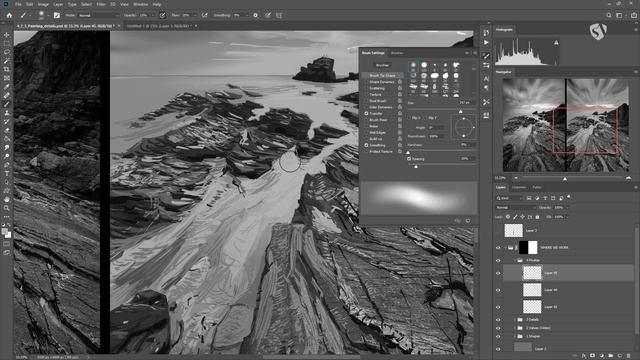Expand the 1 Shapes group
The width and height of the screenshot is (640, 360).
click(515, 336)
